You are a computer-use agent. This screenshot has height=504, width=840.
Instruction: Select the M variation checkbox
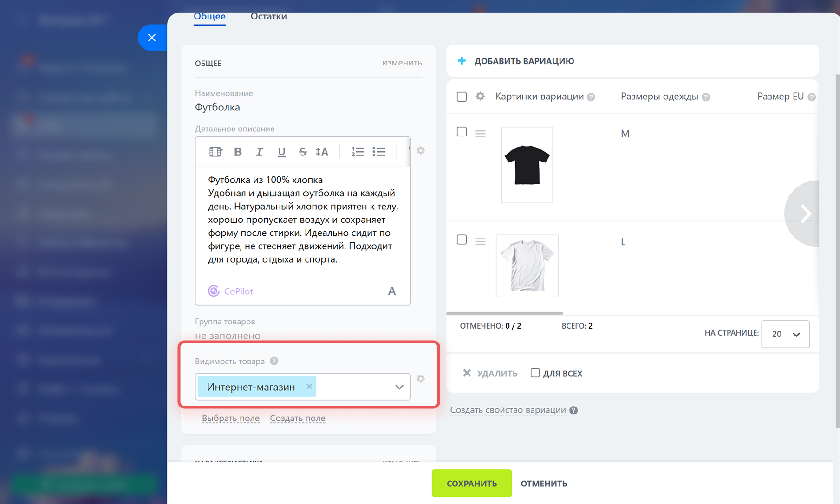[x=462, y=132]
